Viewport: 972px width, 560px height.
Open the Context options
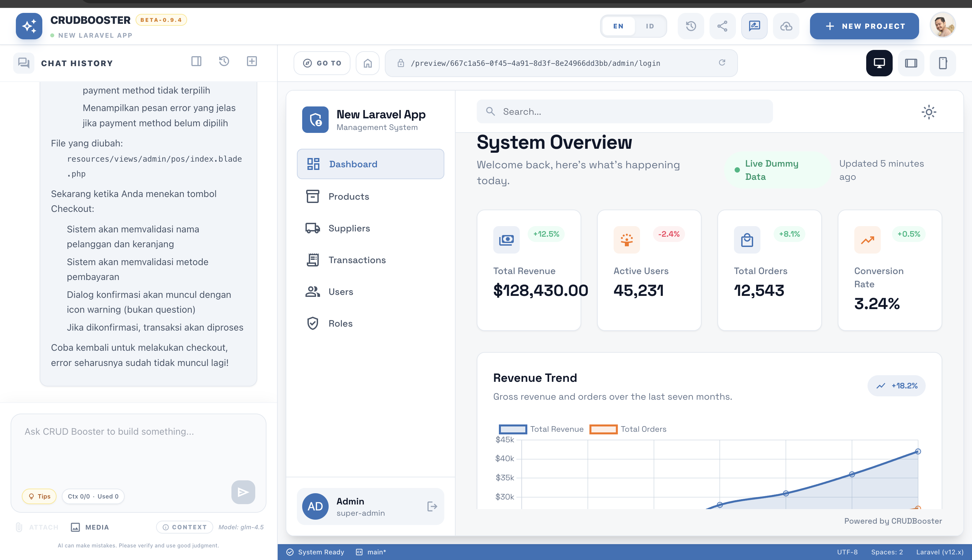coord(184,527)
